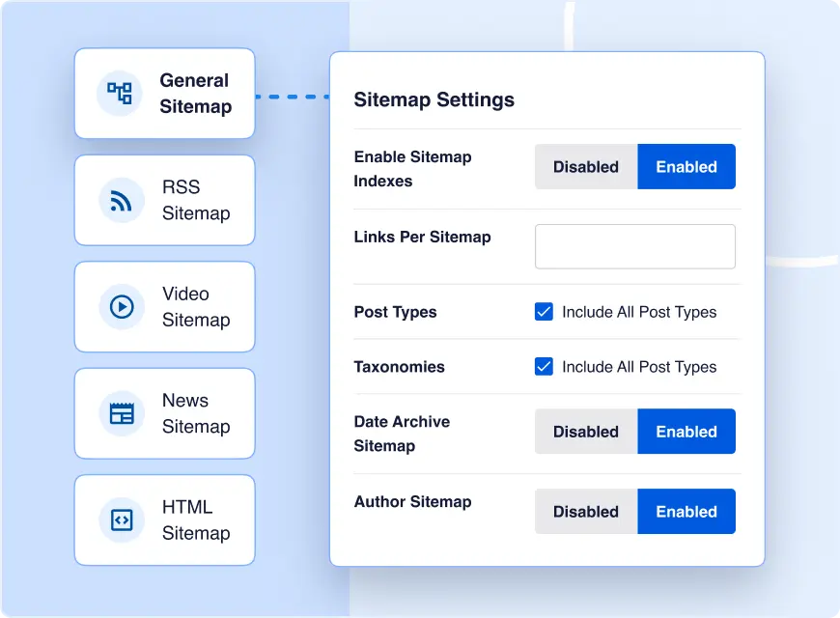840x618 pixels.
Task: Switch to the RSS Sitemap tab
Action: [x=164, y=200]
